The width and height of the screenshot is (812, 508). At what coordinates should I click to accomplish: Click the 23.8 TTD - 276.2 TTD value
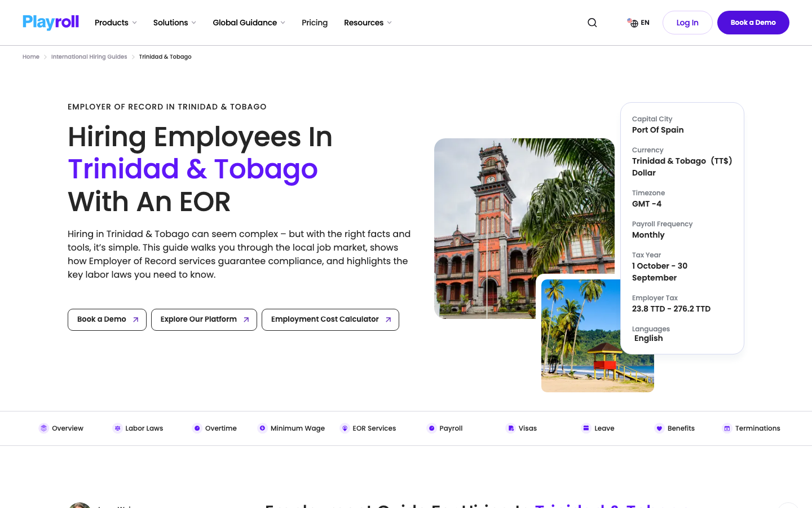pos(671,309)
